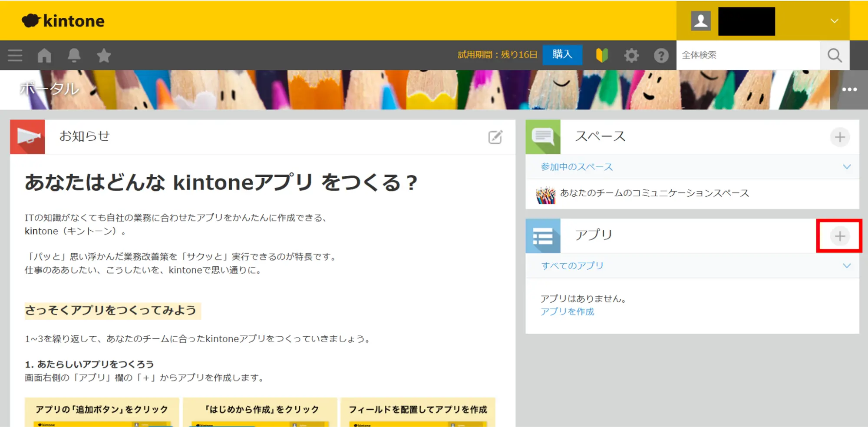Image resolution: width=868 pixels, height=427 pixels.
Task: Click the 全体検索 search field
Action: (747, 55)
